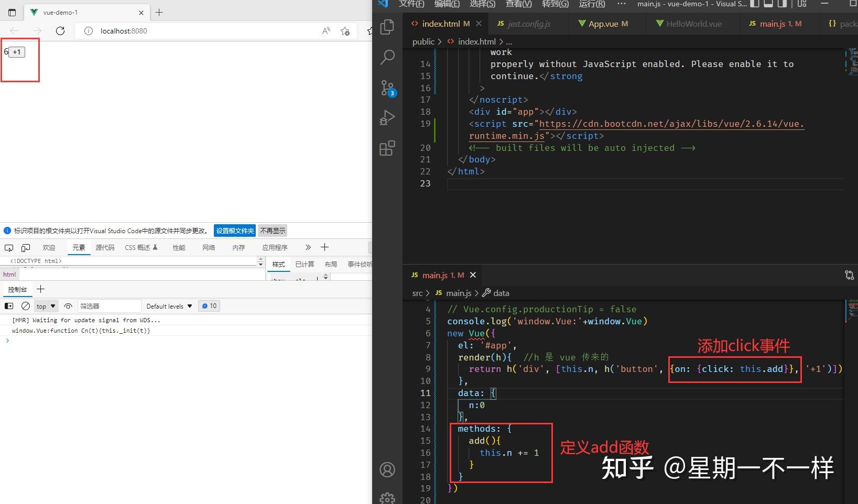Open the 运行(R) menu in VS Code
Viewport: 858px width, 504px height.
[592, 4]
